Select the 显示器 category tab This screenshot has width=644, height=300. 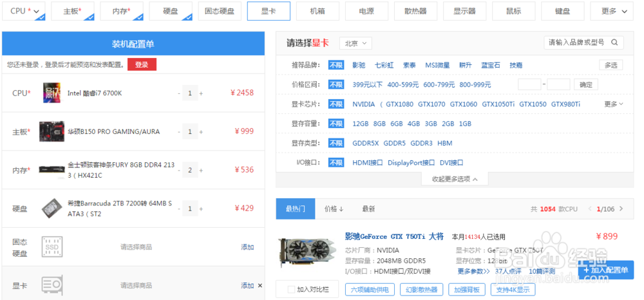464,11
